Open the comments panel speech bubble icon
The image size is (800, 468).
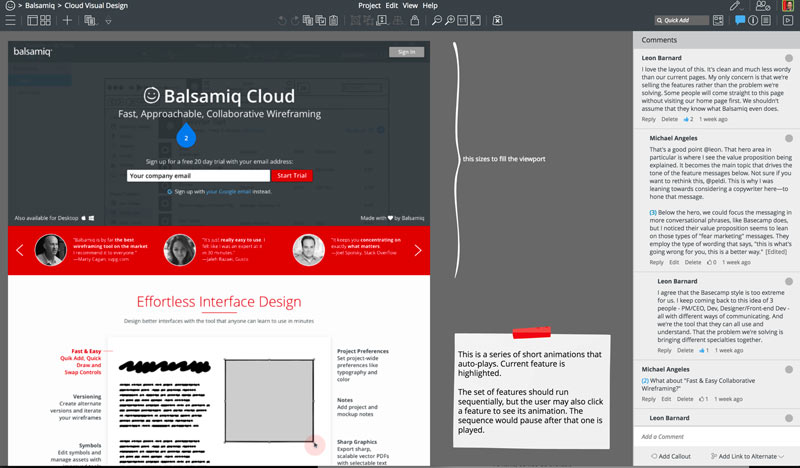(741, 20)
